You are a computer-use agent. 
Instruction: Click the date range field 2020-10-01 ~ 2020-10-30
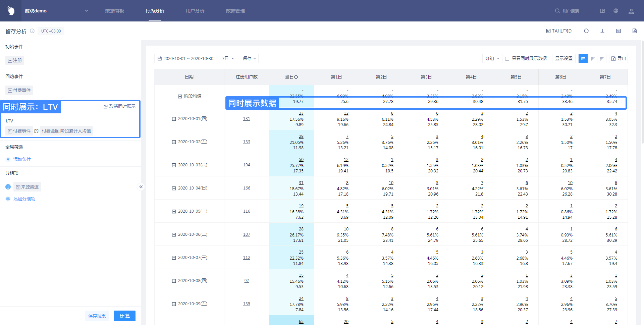click(x=185, y=58)
